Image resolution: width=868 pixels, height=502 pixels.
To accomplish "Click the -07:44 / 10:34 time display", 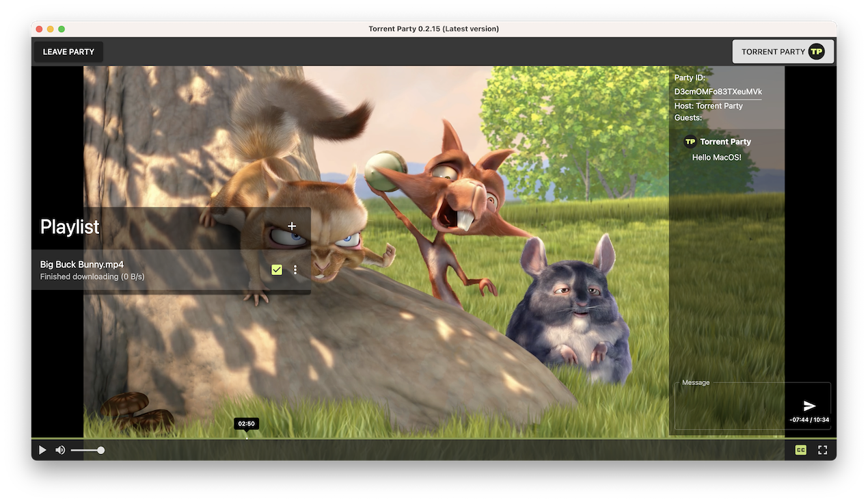I will 809,420.
